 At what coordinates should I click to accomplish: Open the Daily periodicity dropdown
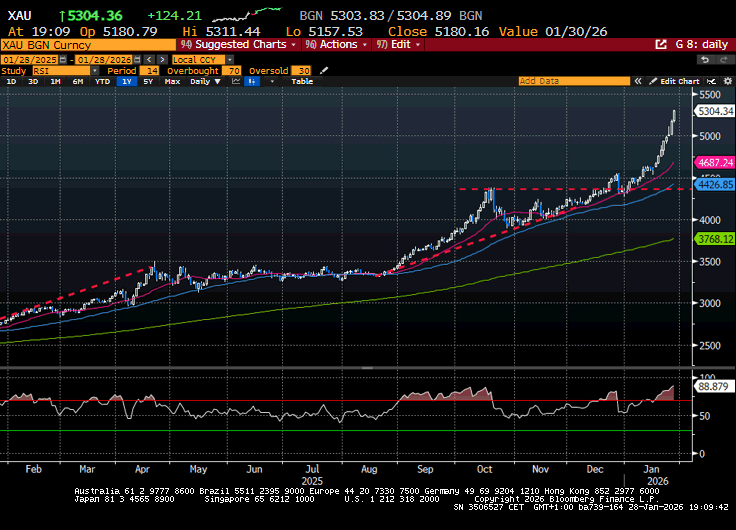click(203, 81)
